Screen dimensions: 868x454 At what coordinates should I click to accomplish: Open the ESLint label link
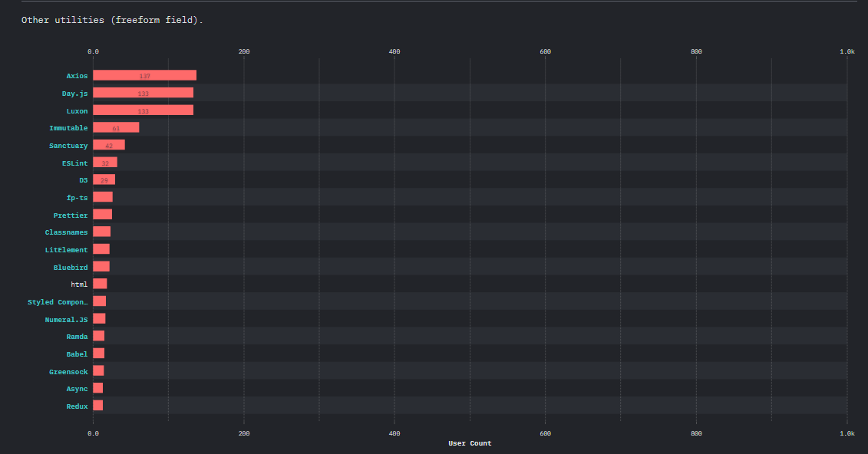pyautogui.click(x=74, y=163)
